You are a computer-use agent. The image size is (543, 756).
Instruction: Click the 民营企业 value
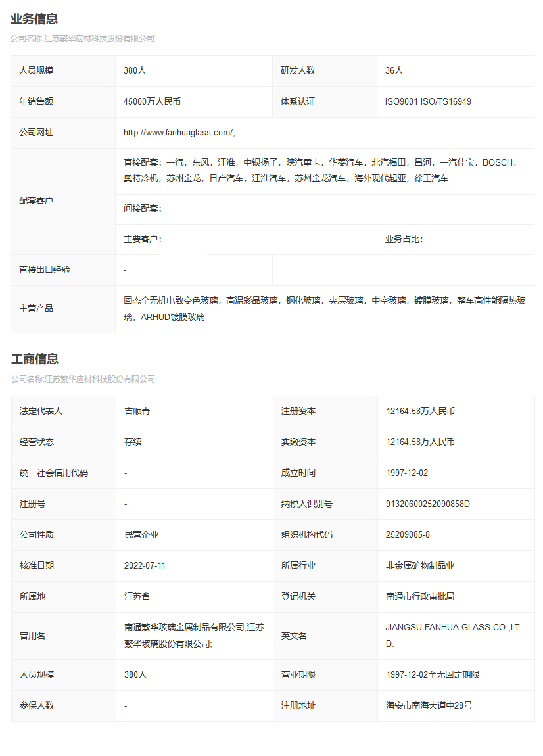(141, 534)
